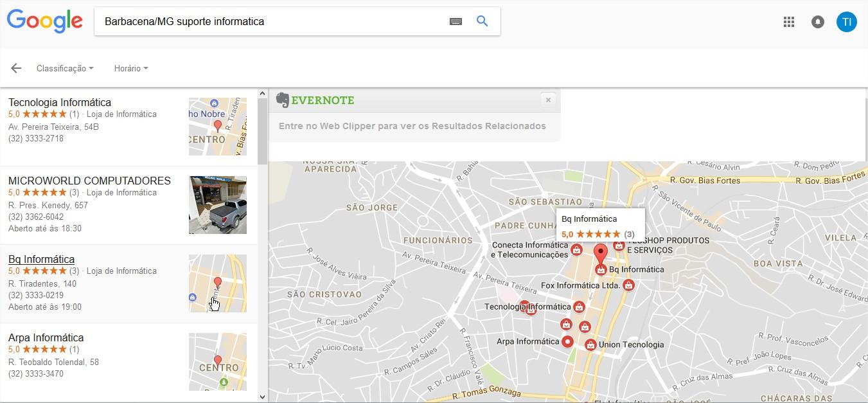Click address Av. Pereira Teixeira, 54B
This screenshot has width=868, height=403.
(53, 127)
